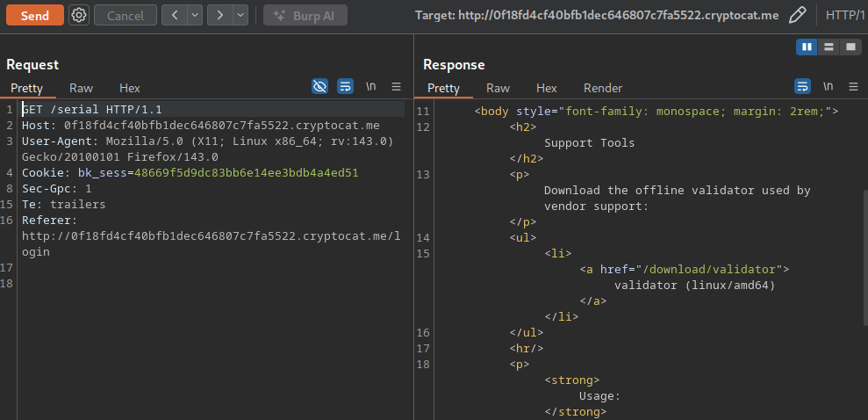Switch to side-by-side split layout
The image size is (868, 420).
point(807,47)
